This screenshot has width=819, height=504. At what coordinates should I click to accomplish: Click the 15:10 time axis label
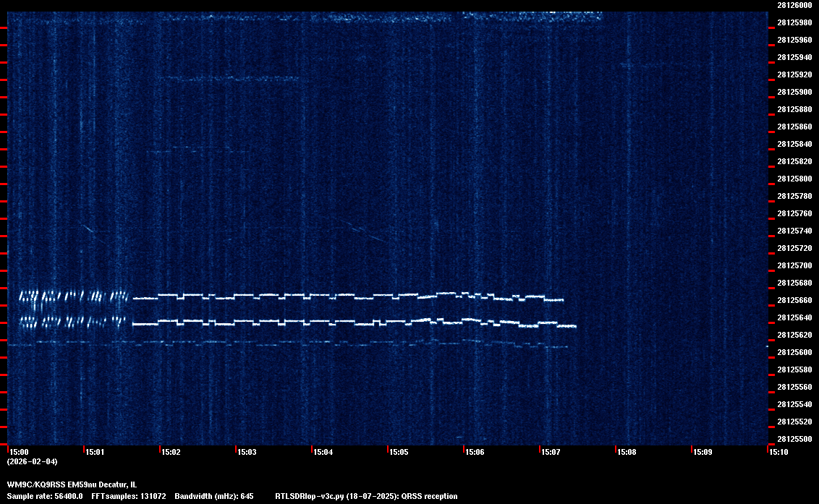coord(780,453)
